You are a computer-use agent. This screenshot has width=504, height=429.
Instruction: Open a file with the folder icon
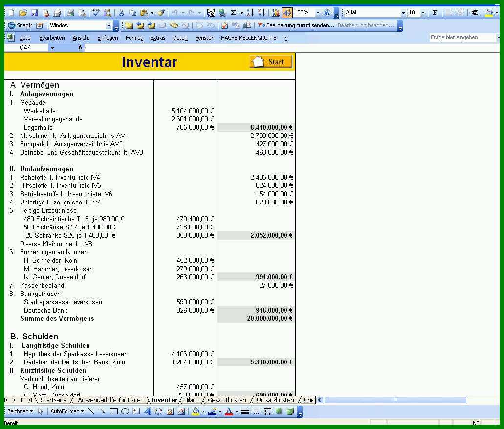[x=23, y=13]
